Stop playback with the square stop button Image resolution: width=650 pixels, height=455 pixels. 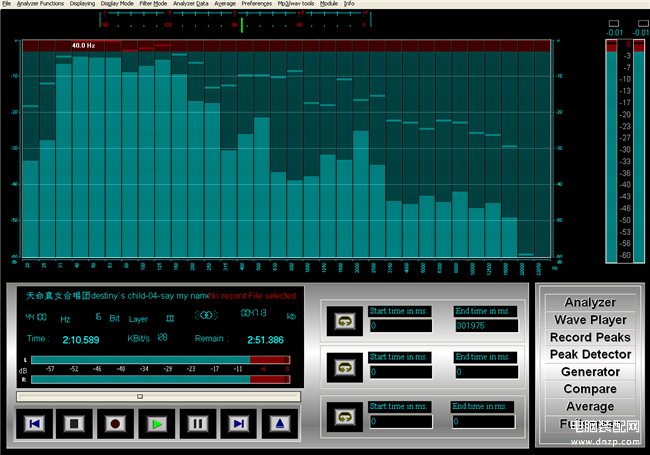pos(74,424)
